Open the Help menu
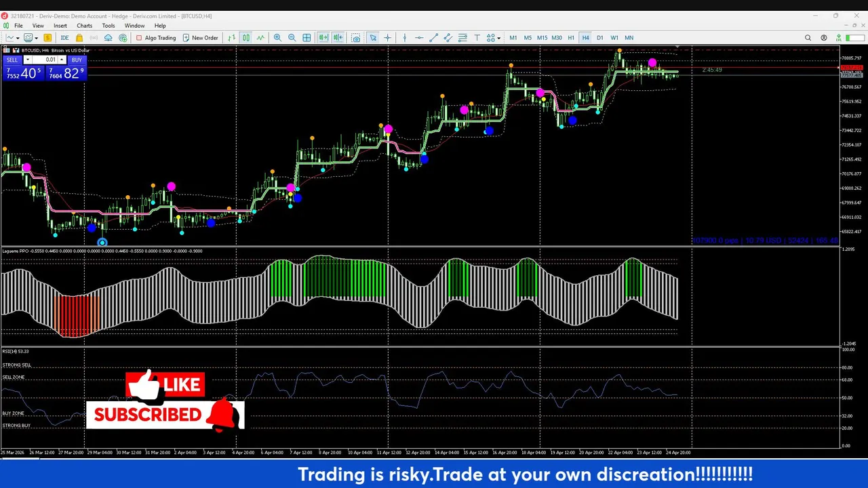This screenshot has width=868, height=488. (x=160, y=26)
